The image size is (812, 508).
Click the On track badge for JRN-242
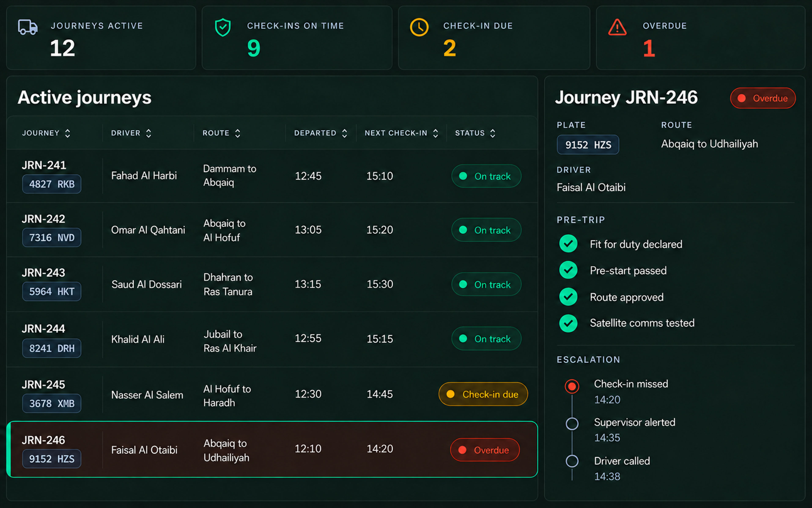pos(486,230)
